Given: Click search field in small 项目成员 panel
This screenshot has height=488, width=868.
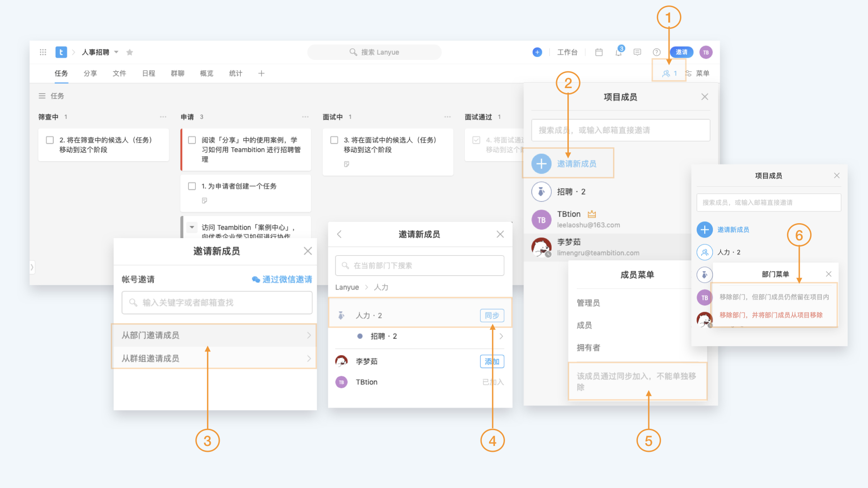Looking at the screenshot, I should tap(769, 203).
